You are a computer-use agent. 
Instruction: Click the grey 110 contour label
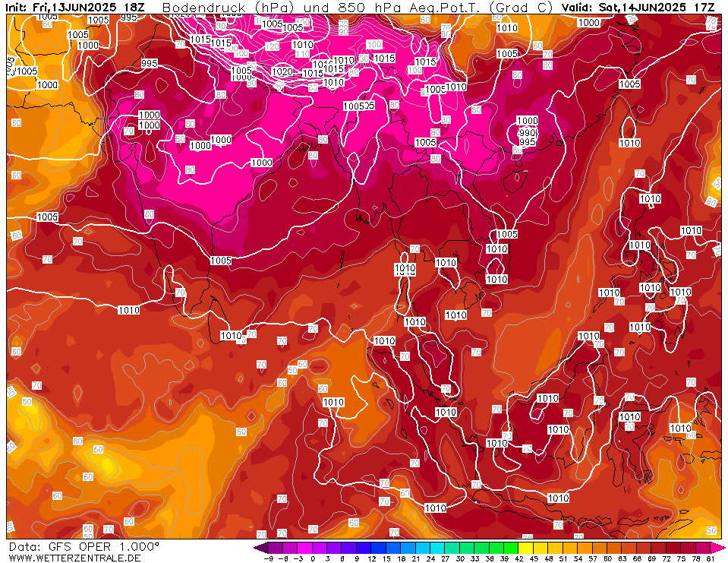pos(303,54)
